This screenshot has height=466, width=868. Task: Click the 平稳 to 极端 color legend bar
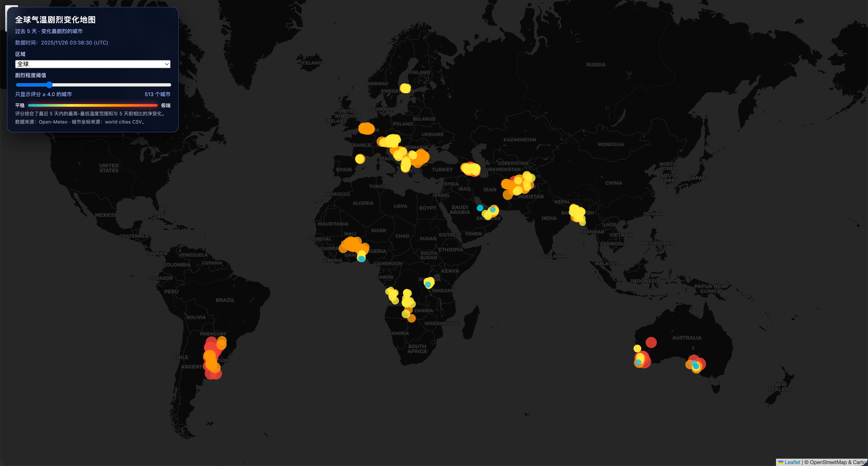coord(93,105)
